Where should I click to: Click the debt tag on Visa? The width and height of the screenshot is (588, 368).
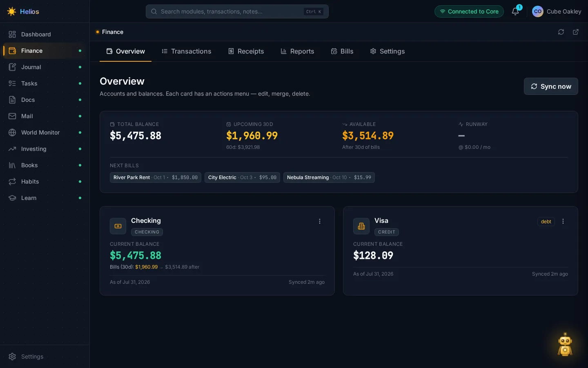click(546, 222)
